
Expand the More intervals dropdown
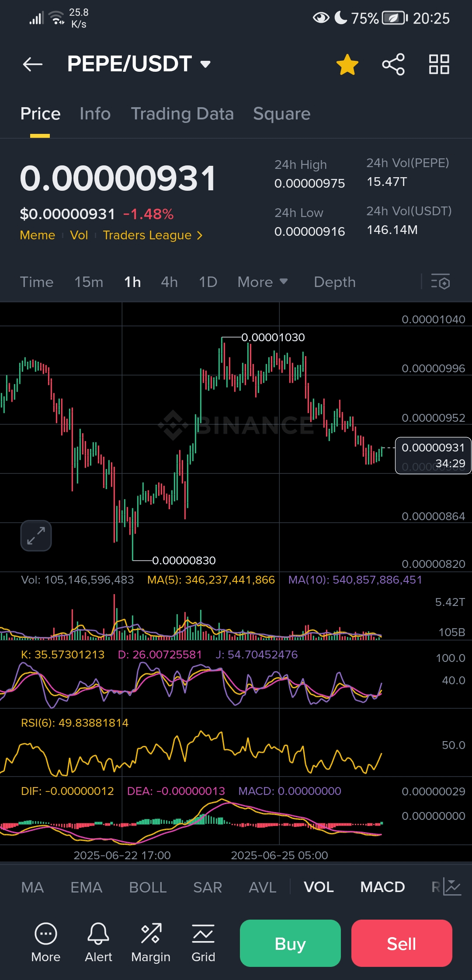click(x=263, y=282)
